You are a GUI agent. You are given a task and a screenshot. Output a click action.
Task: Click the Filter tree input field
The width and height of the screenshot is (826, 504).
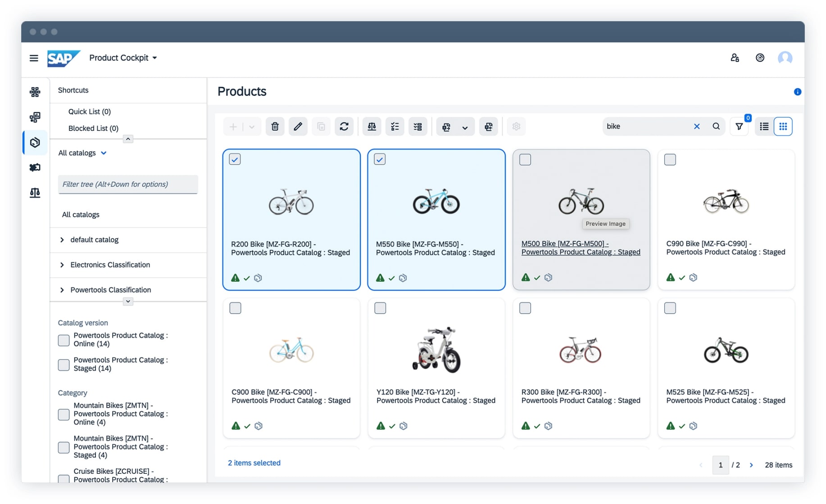click(128, 184)
